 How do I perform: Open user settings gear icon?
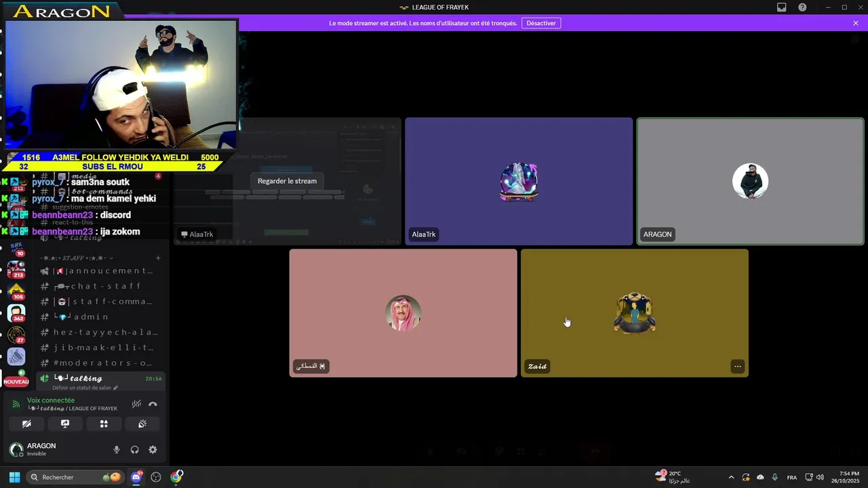pos(153,449)
